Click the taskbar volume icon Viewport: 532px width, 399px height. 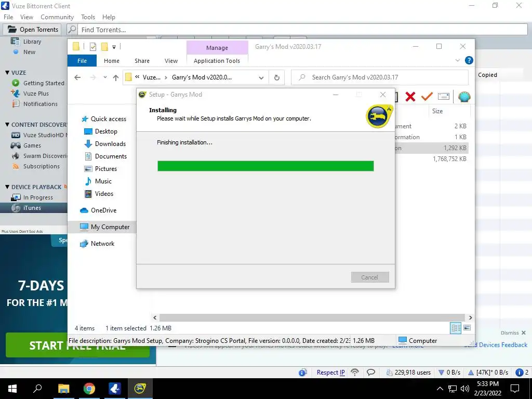tap(465, 389)
